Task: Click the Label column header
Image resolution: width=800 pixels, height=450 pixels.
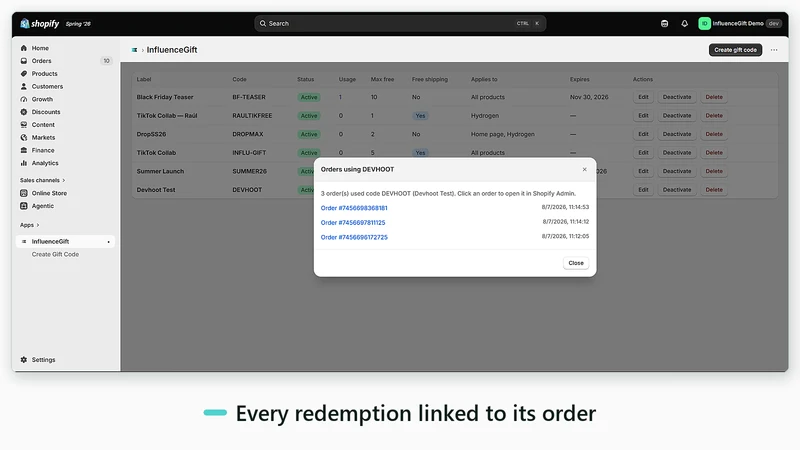Action: coord(144,80)
